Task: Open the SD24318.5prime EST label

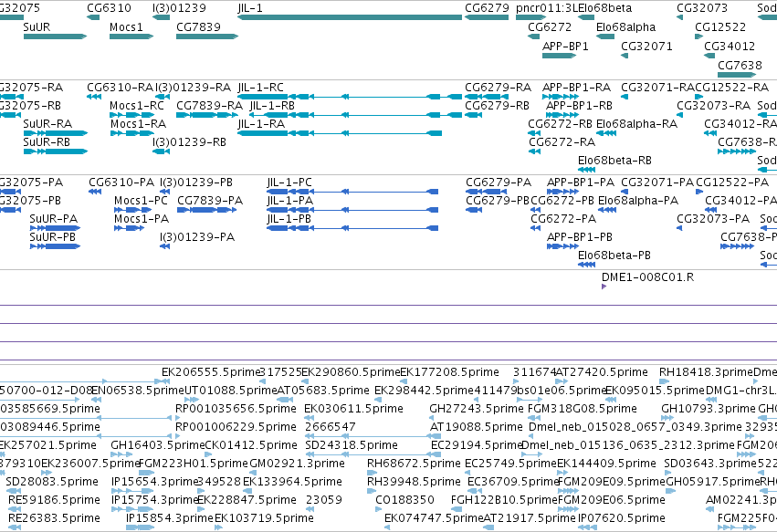Action: (x=352, y=444)
